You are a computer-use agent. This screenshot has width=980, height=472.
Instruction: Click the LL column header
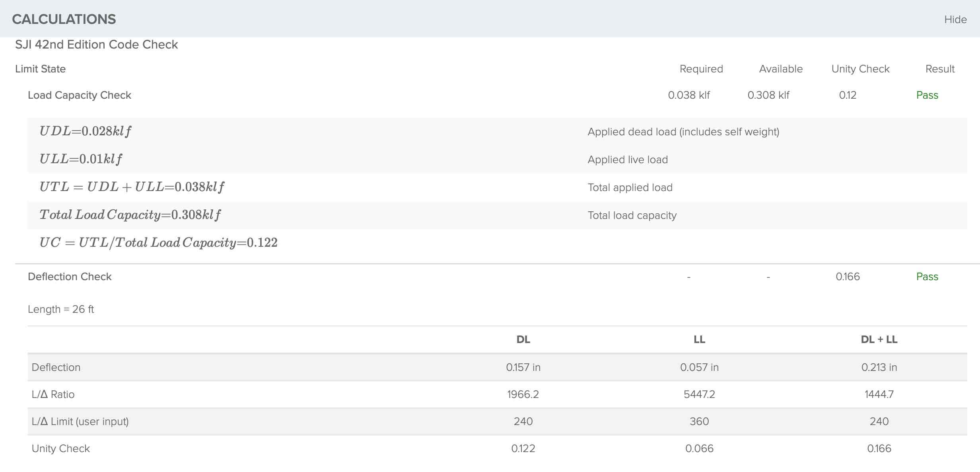pos(699,339)
